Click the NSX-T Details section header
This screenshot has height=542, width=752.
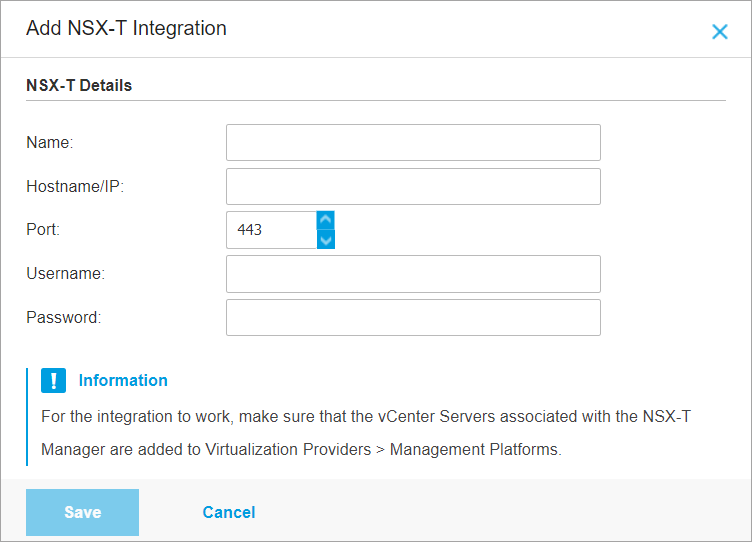tap(79, 86)
